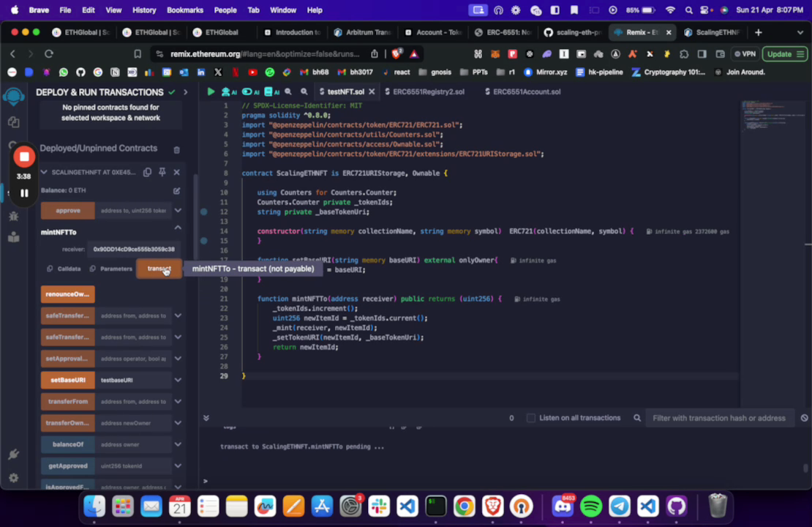Screen dimensions: 812x527
Task: Toggle breakpoint marker on line 12
Action: point(204,212)
